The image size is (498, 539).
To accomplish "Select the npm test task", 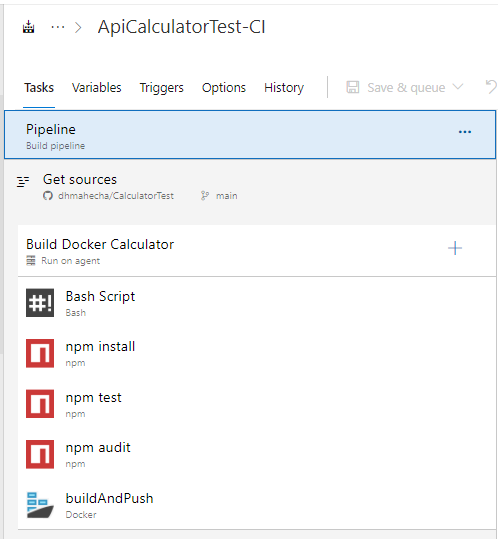I will 257,404.
